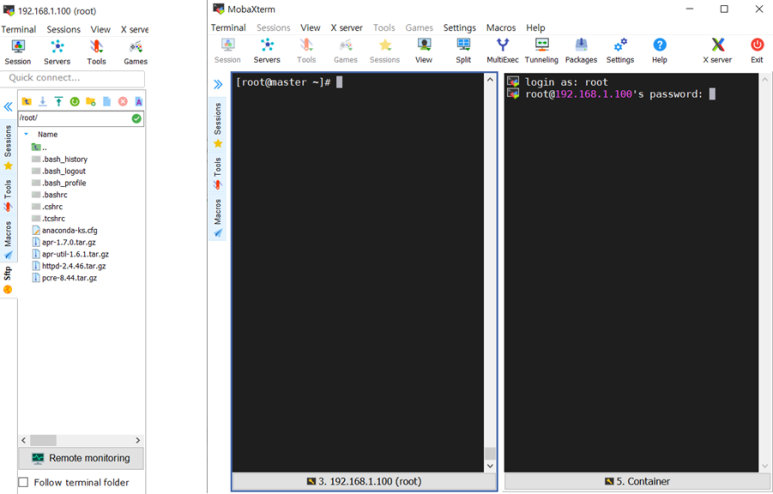Open the Sessions menu in the left window
The image size is (773, 494).
click(63, 29)
